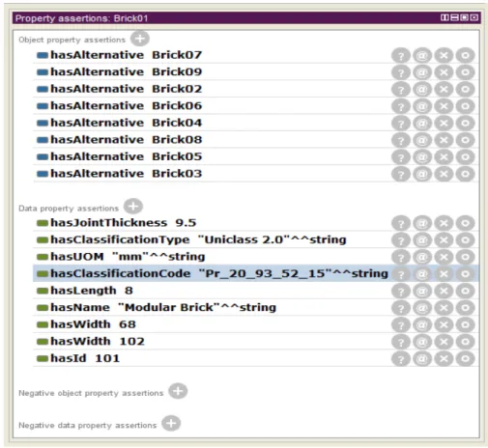Split the Property assertions view vertically

[x=445, y=17]
